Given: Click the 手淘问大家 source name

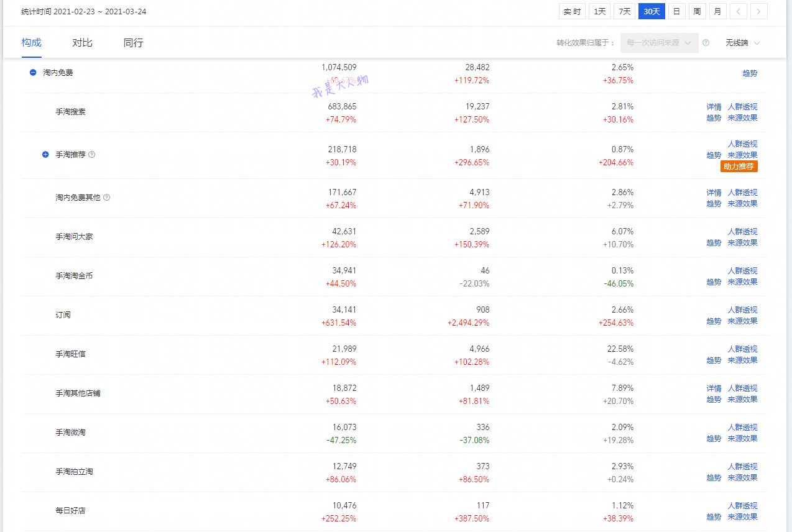Looking at the screenshot, I should 74,237.
